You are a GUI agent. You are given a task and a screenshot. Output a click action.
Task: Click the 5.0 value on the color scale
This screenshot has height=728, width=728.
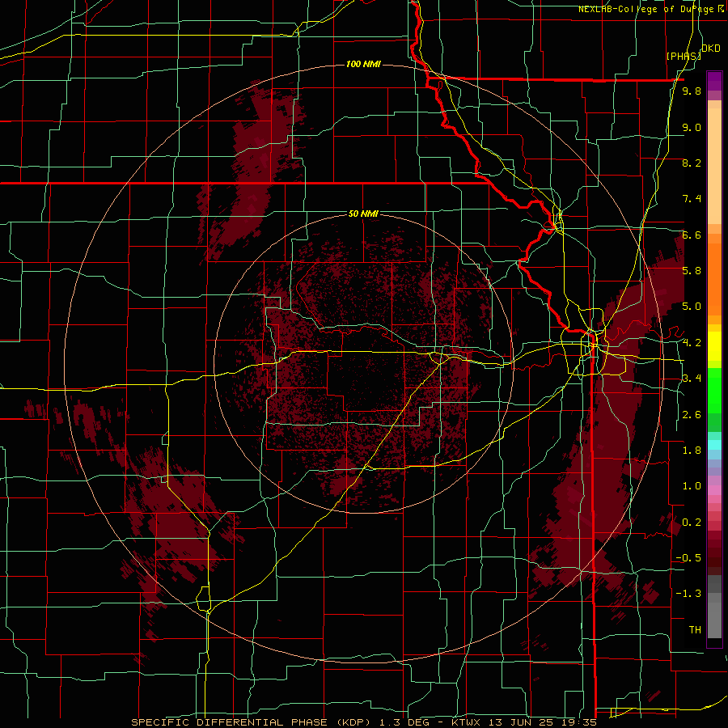point(692,307)
